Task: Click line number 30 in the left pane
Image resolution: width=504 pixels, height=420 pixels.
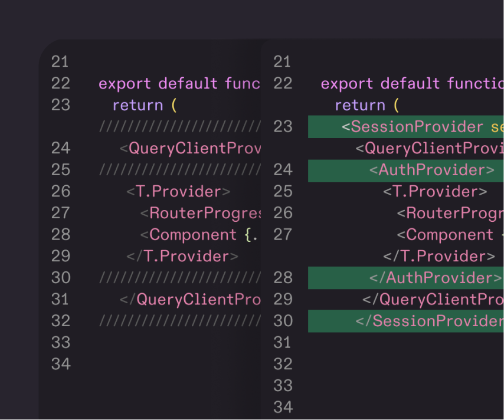Action: (60, 278)
